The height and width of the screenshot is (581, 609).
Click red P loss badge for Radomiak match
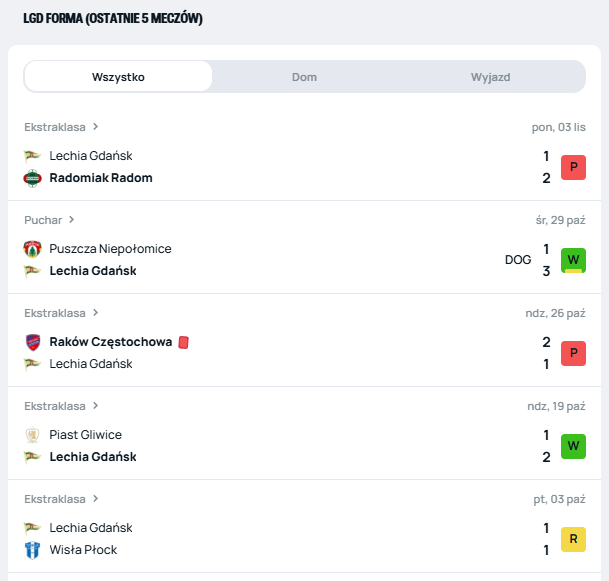click(573, 167)
